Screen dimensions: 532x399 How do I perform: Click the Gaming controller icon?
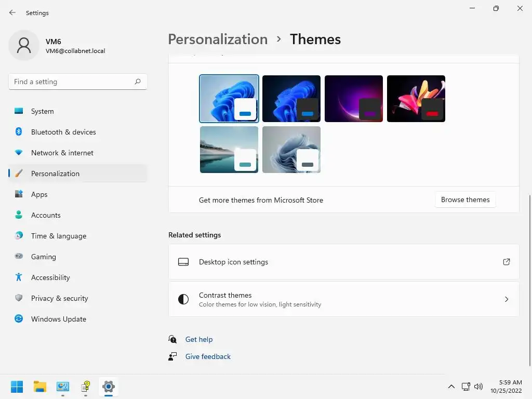(x=19, y=256)
